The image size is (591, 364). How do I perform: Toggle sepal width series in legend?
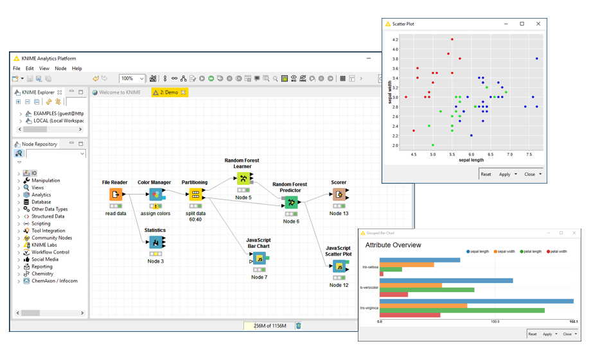(504, 252)
